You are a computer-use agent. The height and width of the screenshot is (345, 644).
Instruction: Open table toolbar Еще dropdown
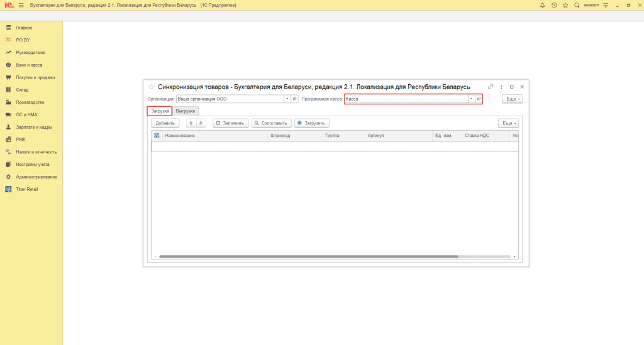(508, 123)
